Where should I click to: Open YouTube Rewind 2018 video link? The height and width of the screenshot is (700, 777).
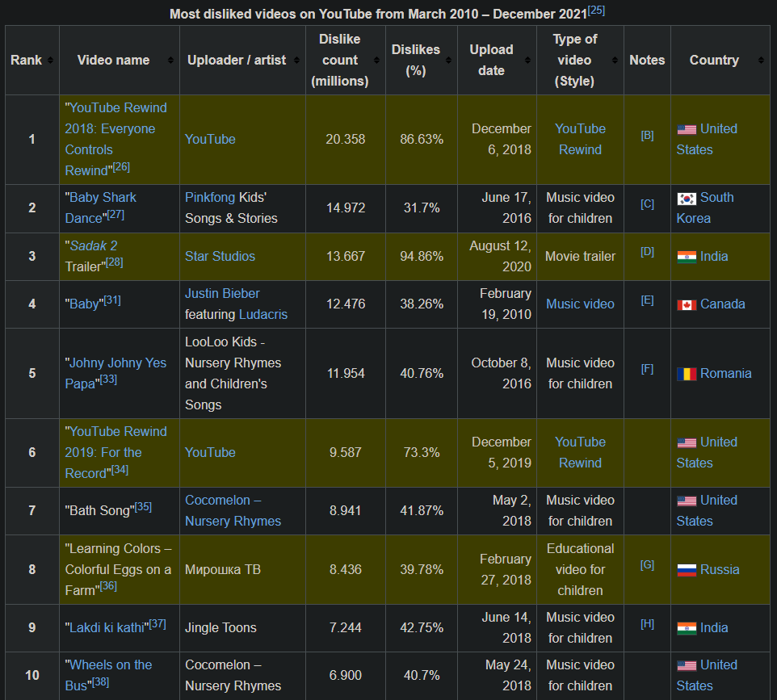coord(116,139)
